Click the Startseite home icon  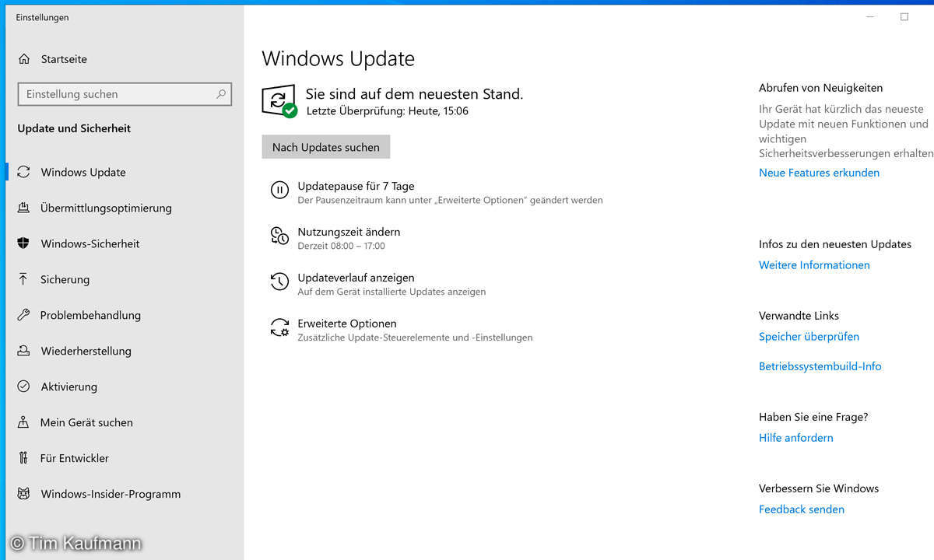(24, 59)
